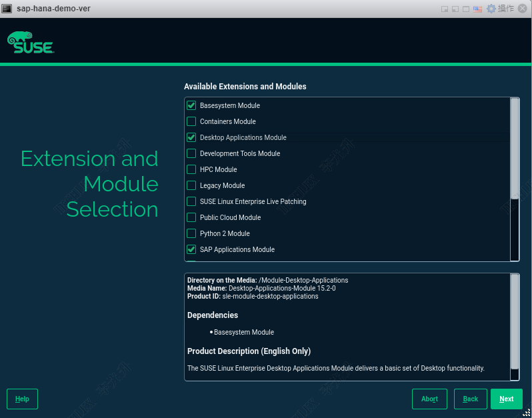Uncheck the SAP Applications Module checkbox
Screen dimensions: 532x418
[x=191, y=249]
